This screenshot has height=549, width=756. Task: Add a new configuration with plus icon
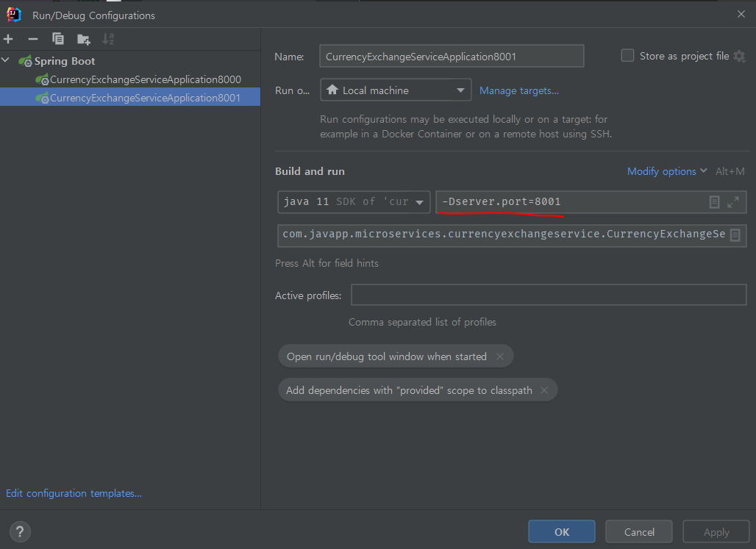coord(8,39)
